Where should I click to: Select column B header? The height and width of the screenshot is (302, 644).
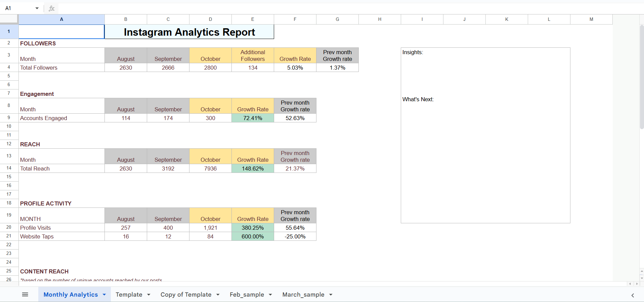[x=126, y=19]
